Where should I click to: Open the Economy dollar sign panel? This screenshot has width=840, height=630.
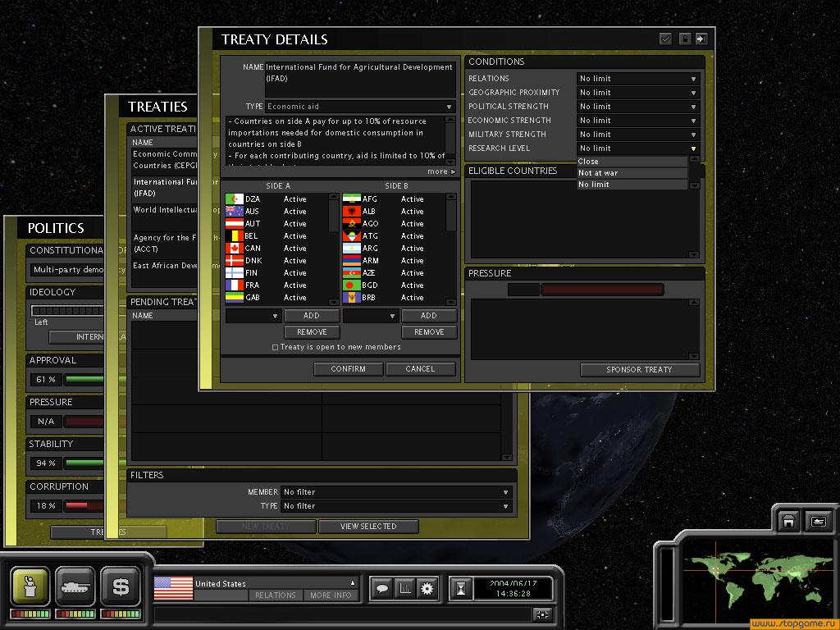(x=121, y=587)
